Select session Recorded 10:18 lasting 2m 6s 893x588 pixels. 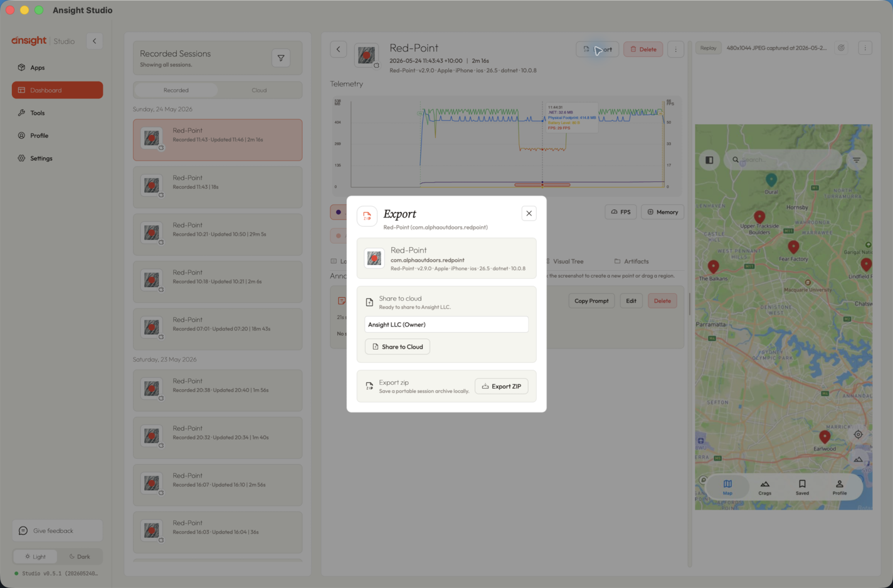tap(218, 281)
